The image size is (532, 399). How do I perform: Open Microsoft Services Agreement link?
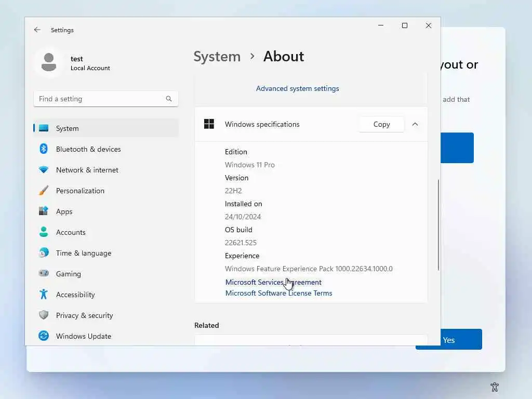[x=273, y=282]
